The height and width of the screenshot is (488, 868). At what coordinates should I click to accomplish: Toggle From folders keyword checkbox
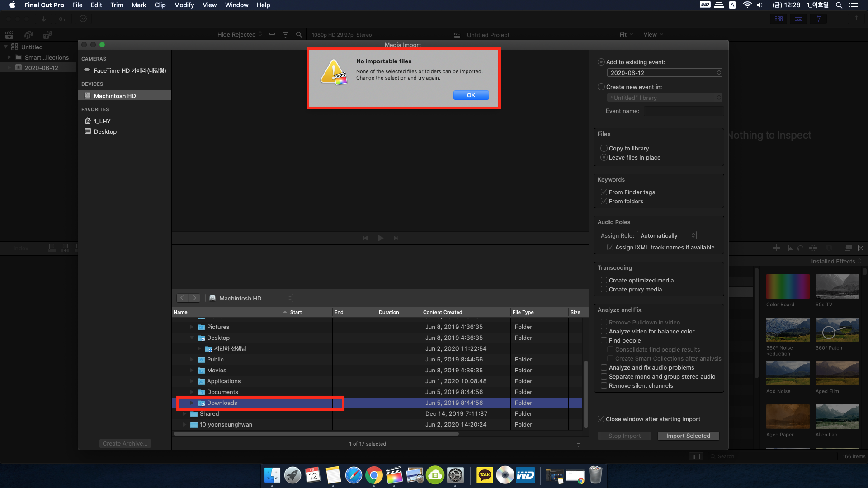coord(604,201)
